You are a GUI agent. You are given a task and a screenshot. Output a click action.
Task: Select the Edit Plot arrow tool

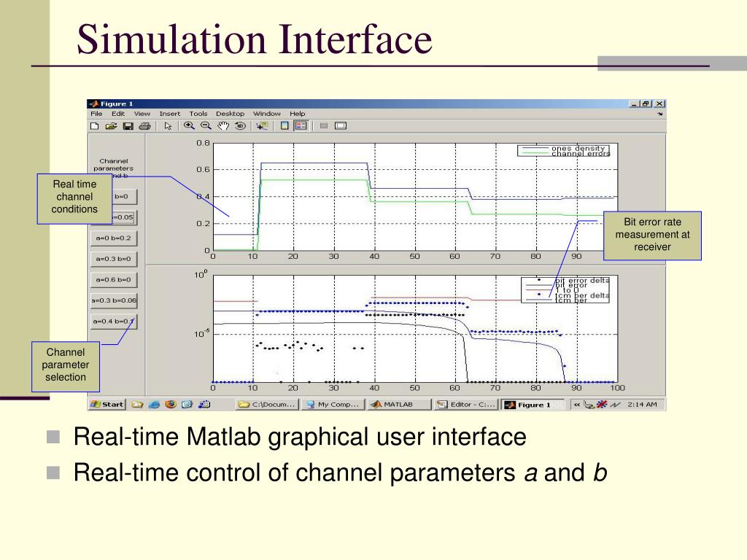tap(168, 126)
